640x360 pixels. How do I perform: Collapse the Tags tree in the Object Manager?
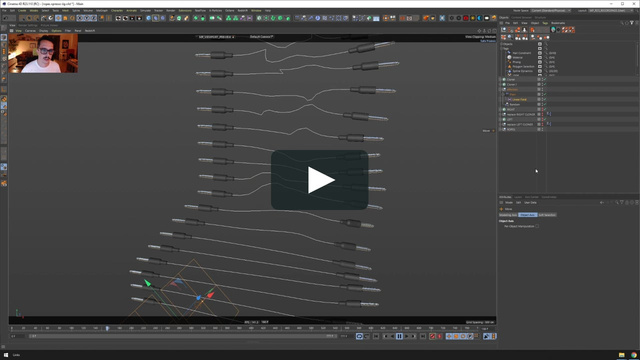[x=502, y=49]
